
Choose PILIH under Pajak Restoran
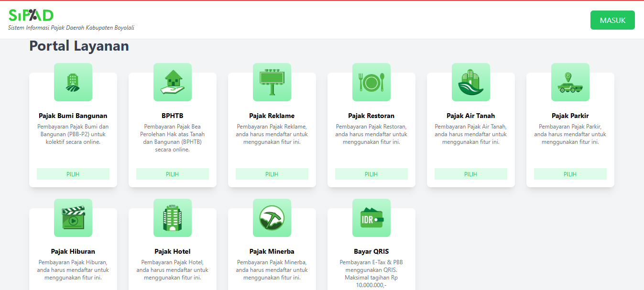coord(371,174)
